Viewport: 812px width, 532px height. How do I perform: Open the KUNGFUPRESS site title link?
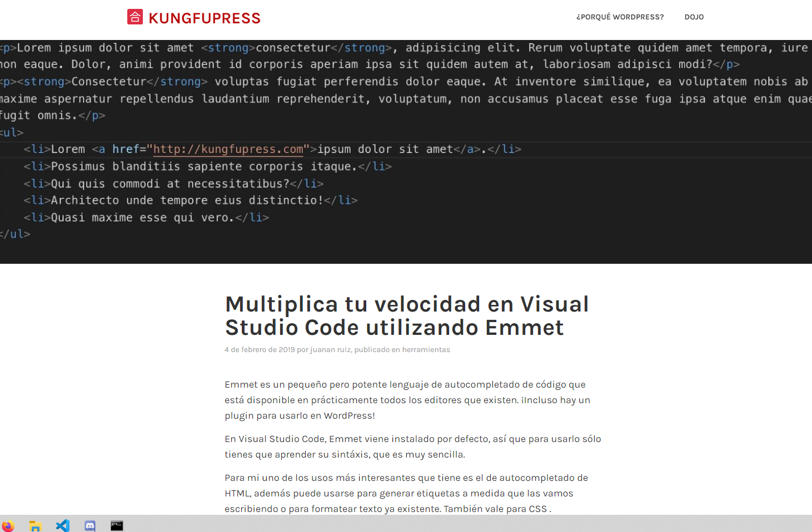(205, 18)
